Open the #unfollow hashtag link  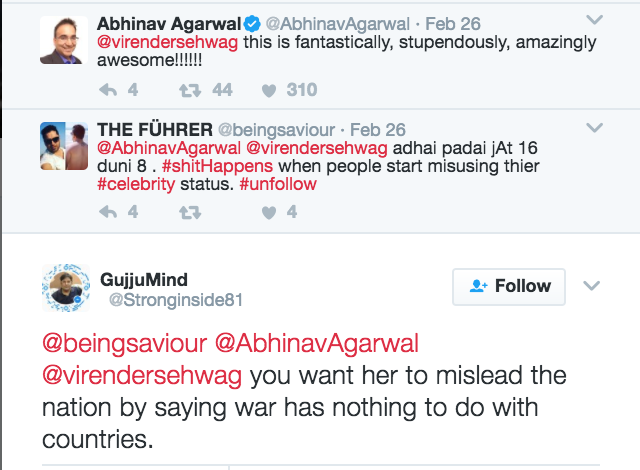pyautogui.click(x=277, y=184)
